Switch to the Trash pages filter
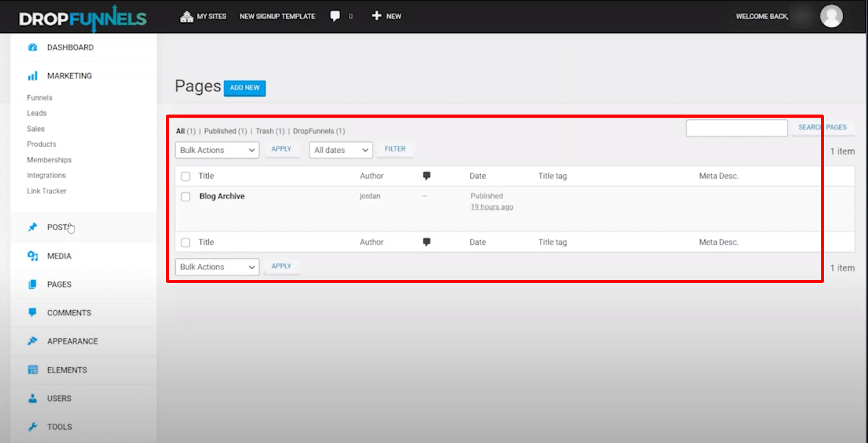 pos(264,131)
